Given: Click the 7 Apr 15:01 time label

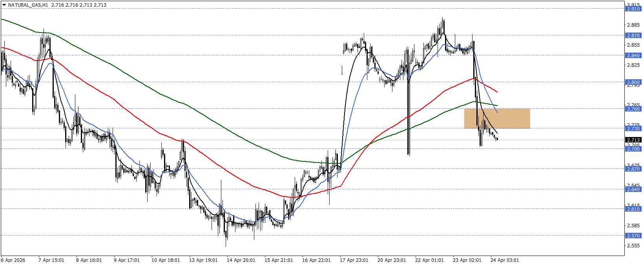Looking at the screenshot, I should click(51, 260).
